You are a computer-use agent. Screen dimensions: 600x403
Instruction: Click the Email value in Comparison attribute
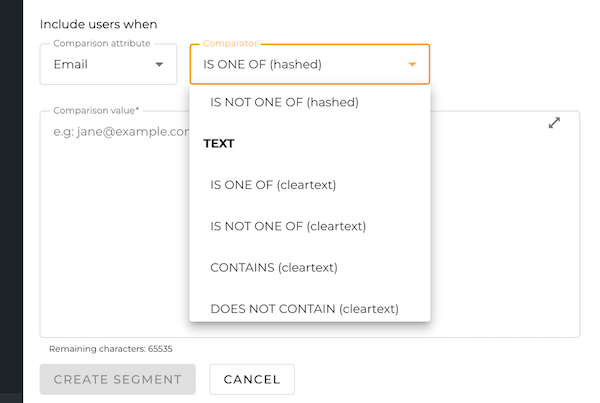[x=71, y=65]
